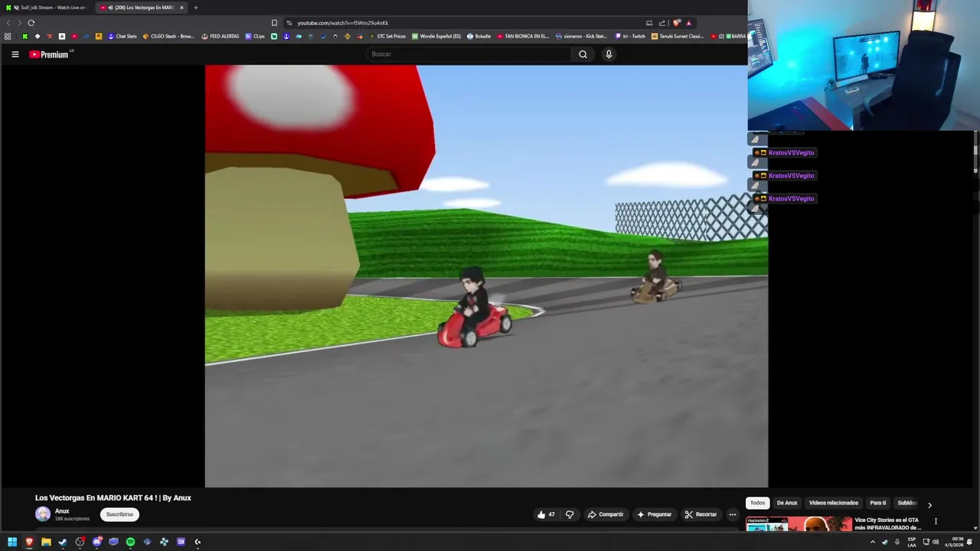
Task: Click the video player to pause
Action: (x=486, y=275)
